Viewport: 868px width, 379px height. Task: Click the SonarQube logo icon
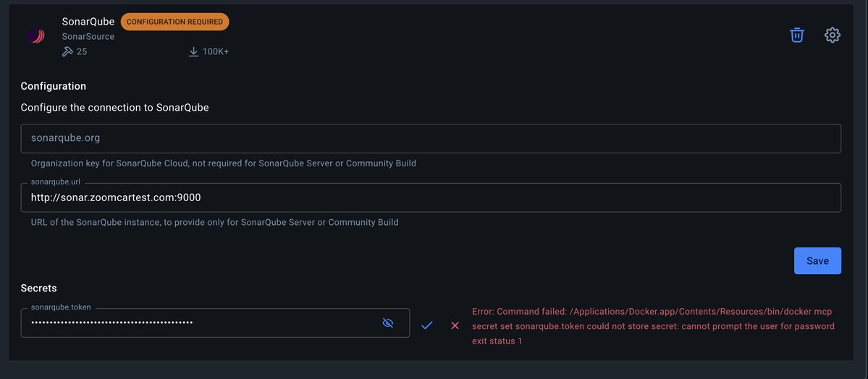pyautogui.click(x=36, y=35)
